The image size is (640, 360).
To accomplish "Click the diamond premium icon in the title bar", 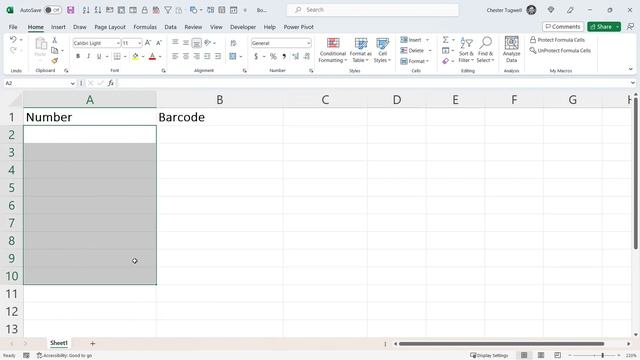I will 551,10.
